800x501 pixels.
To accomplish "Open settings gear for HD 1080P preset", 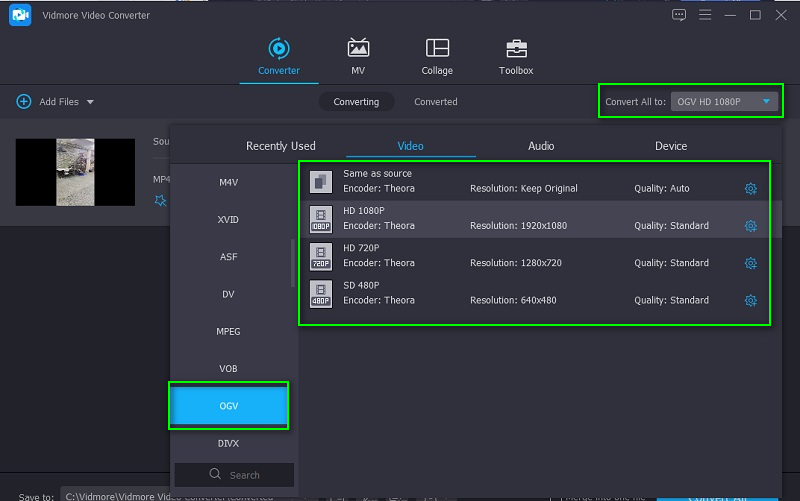I will [x=751, y=226].
